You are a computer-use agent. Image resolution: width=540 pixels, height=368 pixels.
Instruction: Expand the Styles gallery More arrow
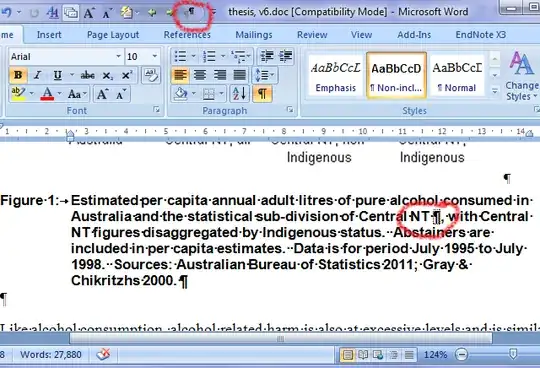(x=495, y=92)
